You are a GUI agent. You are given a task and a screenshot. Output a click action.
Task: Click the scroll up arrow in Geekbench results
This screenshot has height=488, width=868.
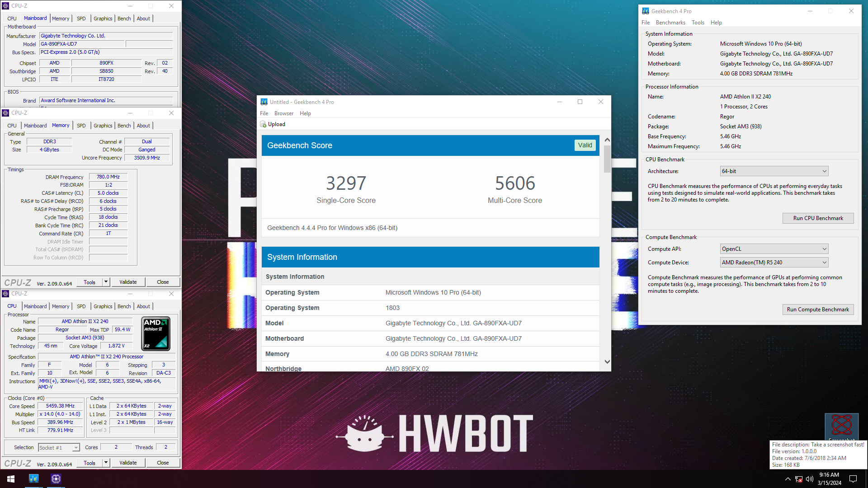607,140
